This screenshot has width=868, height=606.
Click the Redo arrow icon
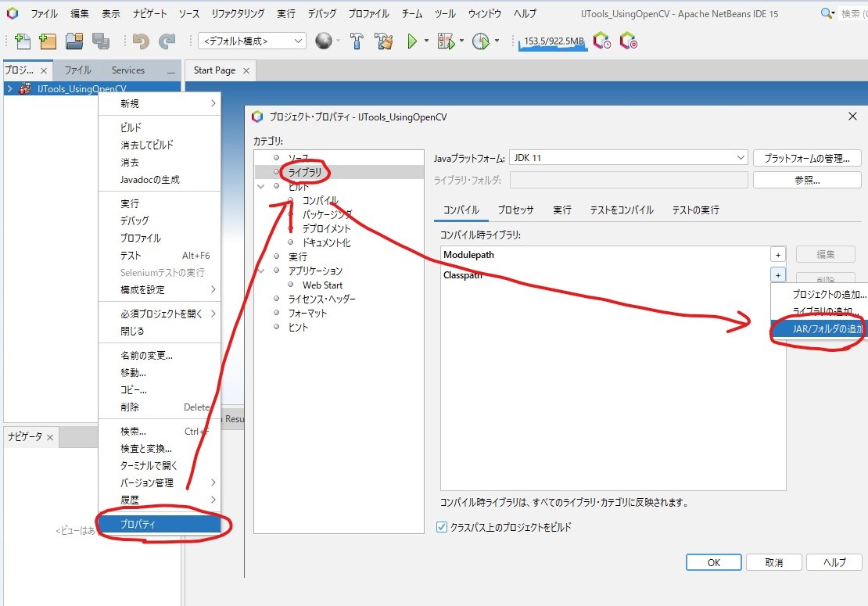click(167, 41)
